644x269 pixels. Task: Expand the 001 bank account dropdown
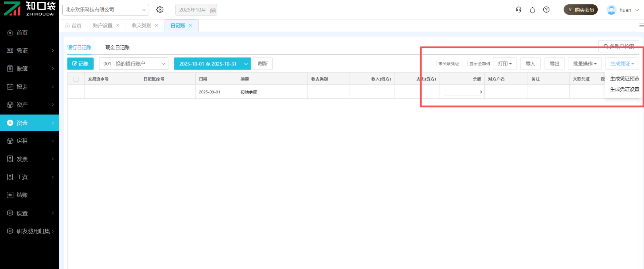[133, 64]
